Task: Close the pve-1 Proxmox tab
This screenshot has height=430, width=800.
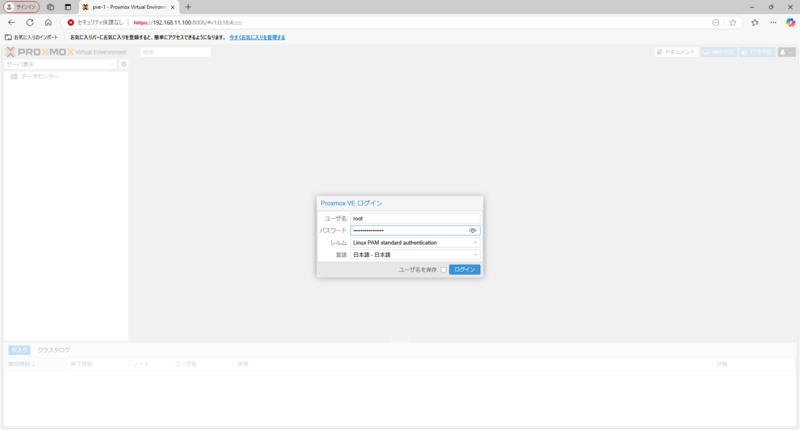Action: click(172, 7)
